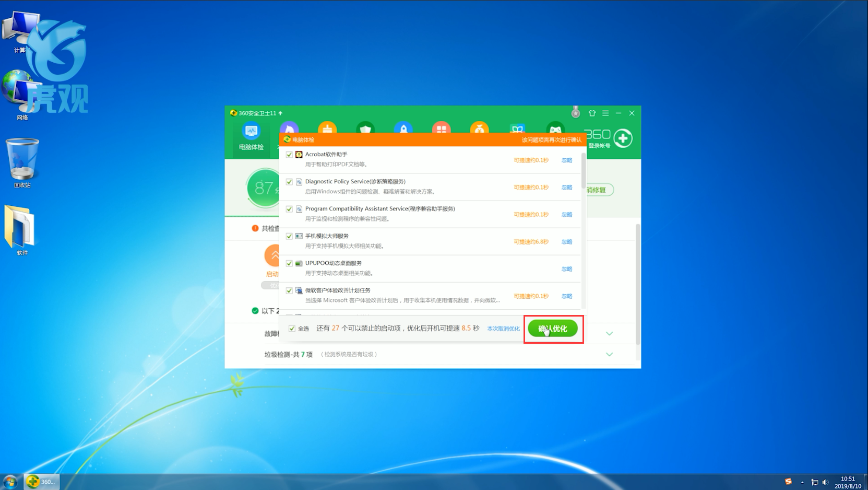Image resolution: width=868 pixels, height=490 pixels.
Task: Click the broom cleanup icon in toolbar
Action: 327,128
